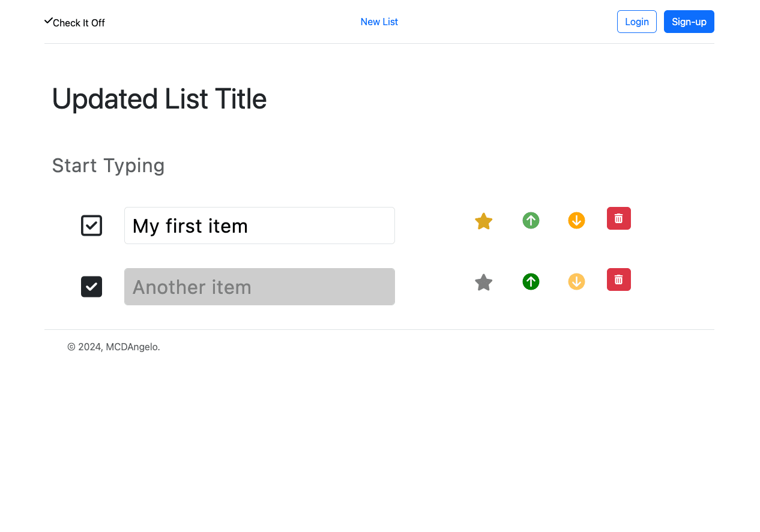Star the "My first item" entry
Screen dimensions: 760x532
pos(483,221)
